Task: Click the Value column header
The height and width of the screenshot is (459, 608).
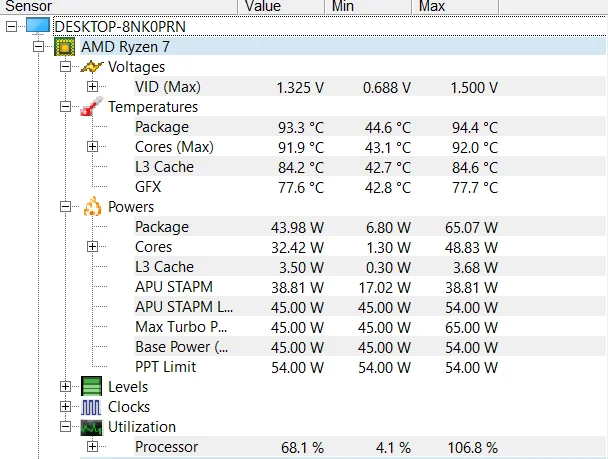Action: [281, 7]
